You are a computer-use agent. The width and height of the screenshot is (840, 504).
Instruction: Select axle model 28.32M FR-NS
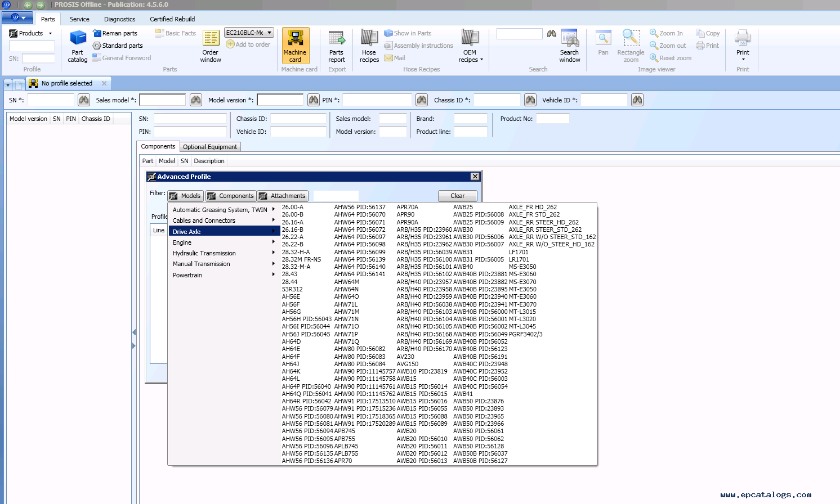click(x=301, y=259)
